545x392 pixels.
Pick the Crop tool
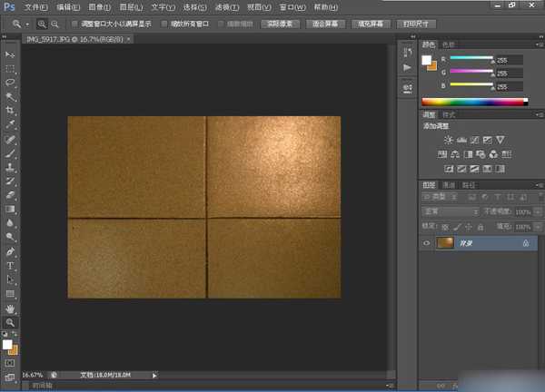[x=11, y=109]
